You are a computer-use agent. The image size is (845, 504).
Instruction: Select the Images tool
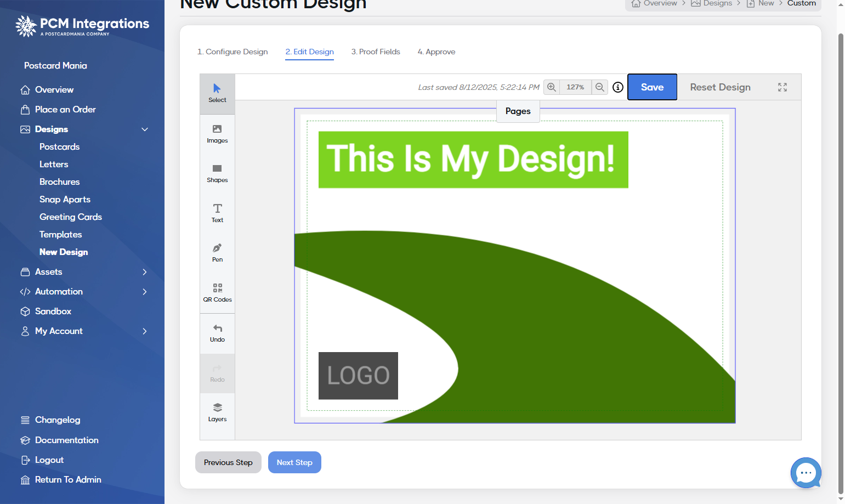pos(217,134)
